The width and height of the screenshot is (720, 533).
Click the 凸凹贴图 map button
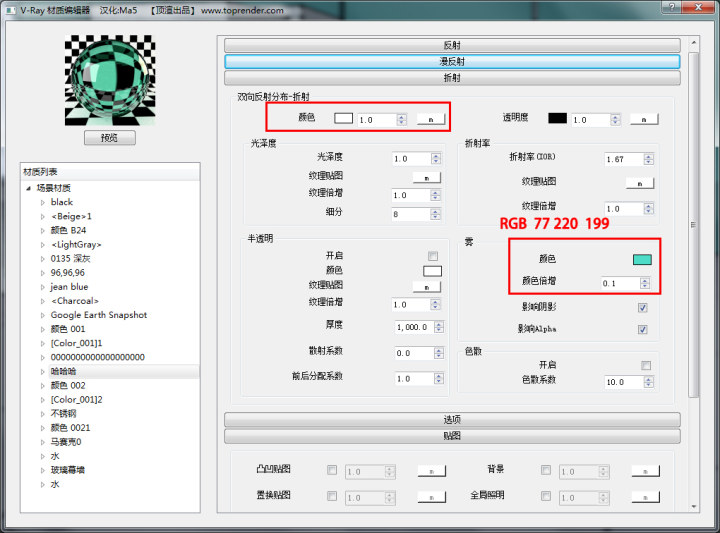(432, 471)
